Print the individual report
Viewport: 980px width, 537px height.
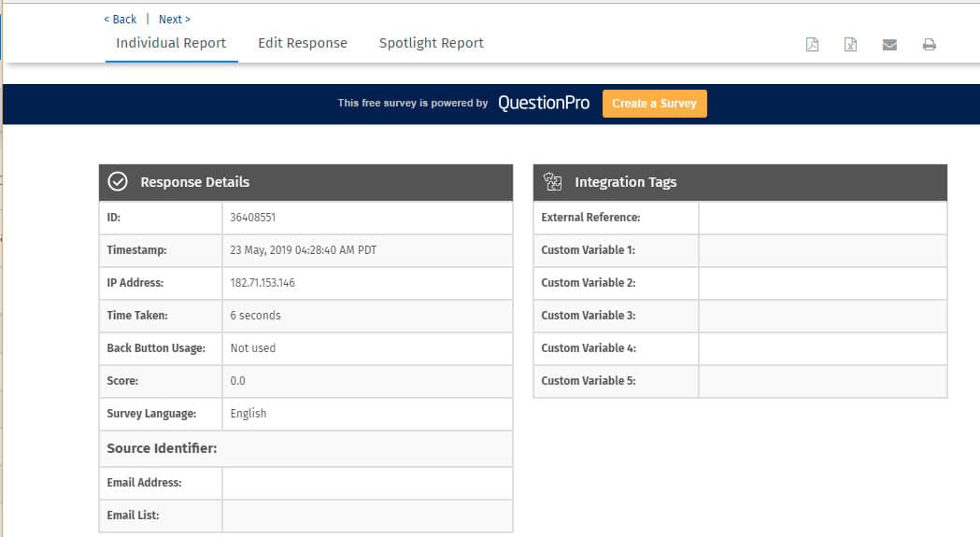coord(929,45)
